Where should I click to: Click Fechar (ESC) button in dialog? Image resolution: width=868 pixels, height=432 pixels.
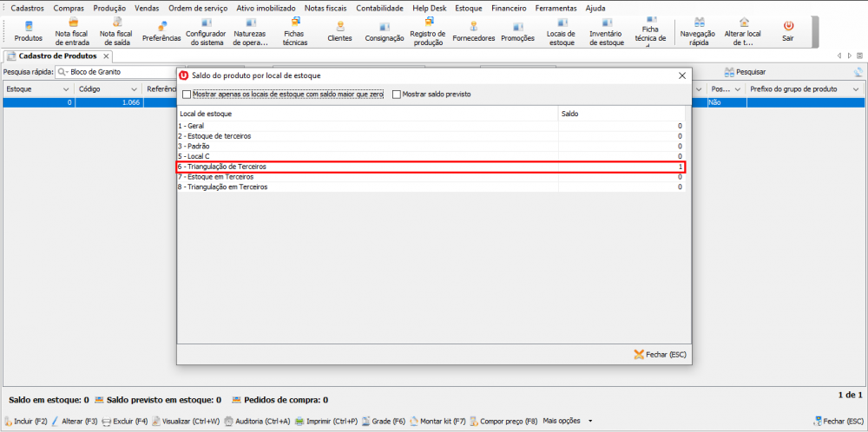coord(661,354)
